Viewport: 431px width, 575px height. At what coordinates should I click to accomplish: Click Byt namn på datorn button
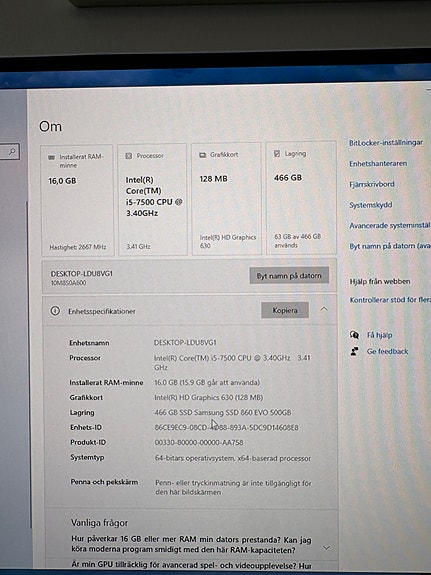click(x=289, y=275)
